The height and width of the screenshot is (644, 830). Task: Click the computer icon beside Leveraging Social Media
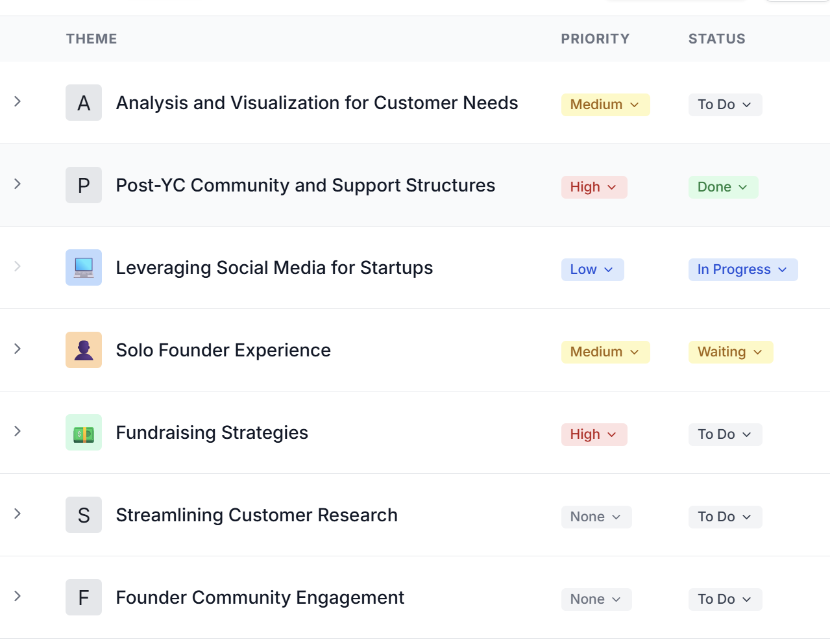[x=83, y=267]
